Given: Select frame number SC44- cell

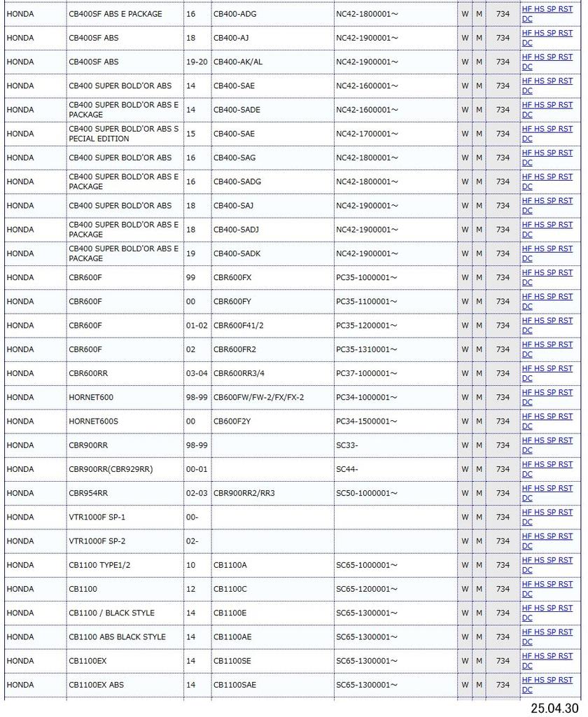Looking at the screenshot, I should pyautogui.click(x=347, y=469).
